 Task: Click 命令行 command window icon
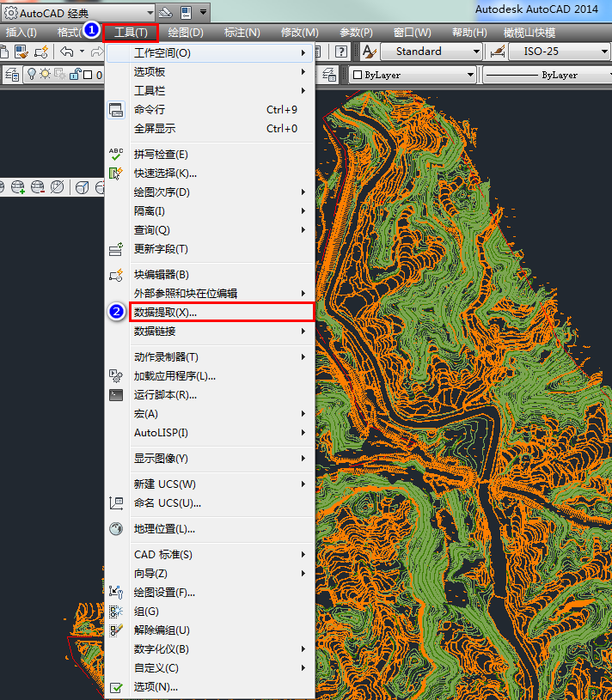pyautogui.click(x=116, y=110)
